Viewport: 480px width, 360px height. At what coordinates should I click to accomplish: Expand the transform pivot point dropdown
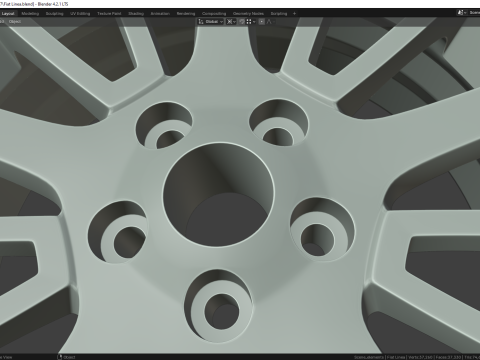pyautogui.click(x=231, y=22)
